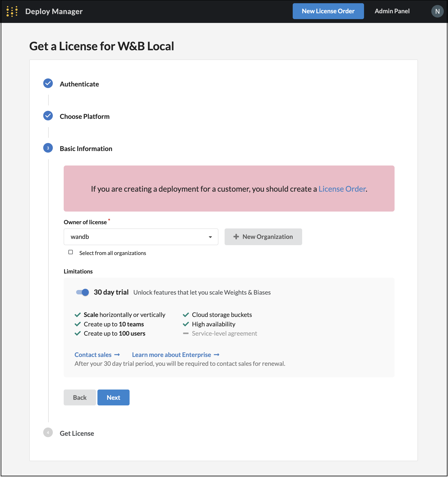Click the W&B dotted logo icon

[12, 11]
